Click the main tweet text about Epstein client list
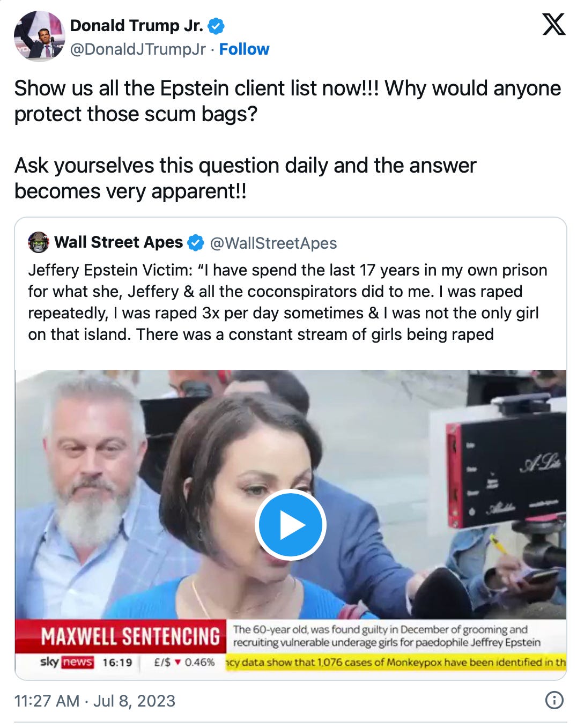This screenshot has width=577, height=728. click(x=288, y=139)
